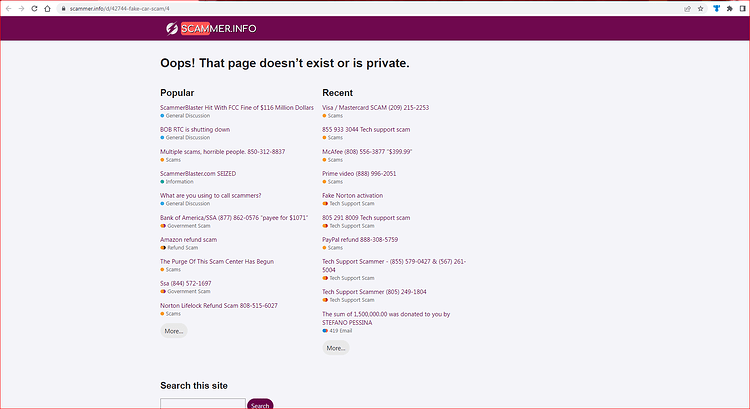Open 805 291 8009 Tech support scam
Screen dimensions: 750x409
[x=366, y=218]
